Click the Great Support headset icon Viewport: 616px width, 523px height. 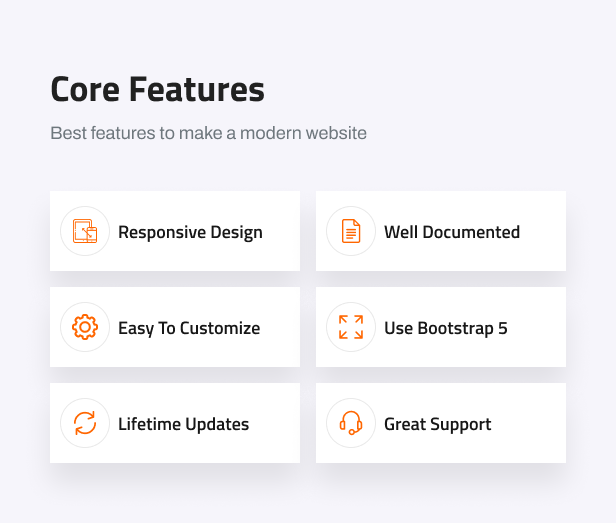coord(351,423)
